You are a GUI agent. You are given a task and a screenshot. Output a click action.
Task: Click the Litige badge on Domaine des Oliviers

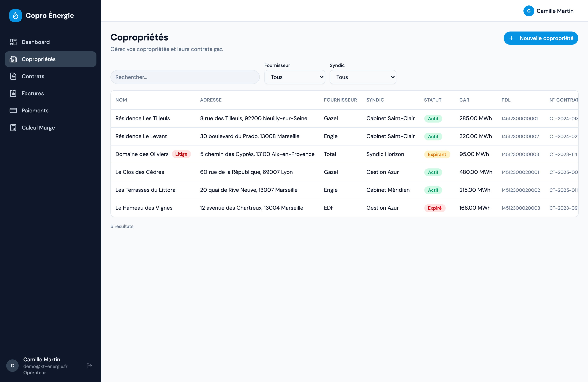click(x=181, y=154)
